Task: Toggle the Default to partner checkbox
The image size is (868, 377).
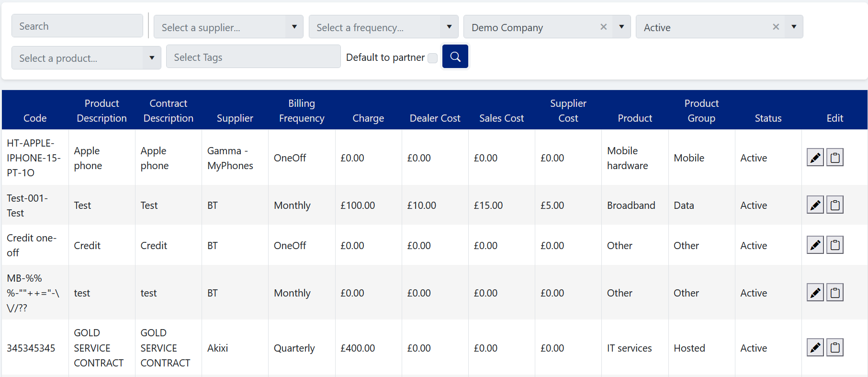Action: (432, 58)
